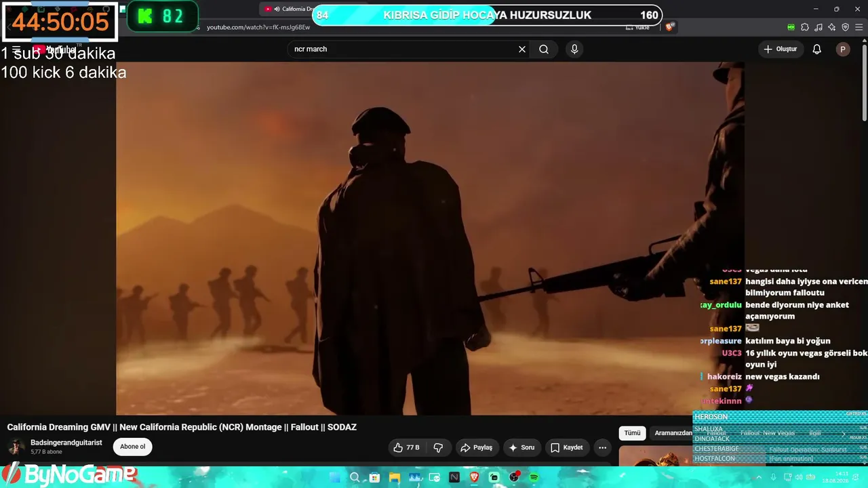Screen dimensions: 868x488
Task: Click the video player frame
Action: (x=430, y=238)
